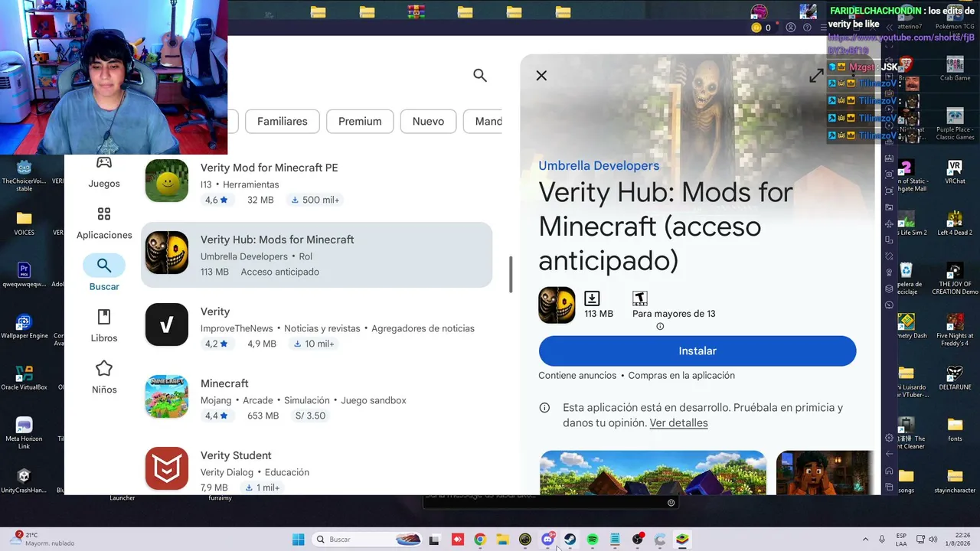This screenshot has width=980, height=551.
Task: Select 'Verity Hub: Mods for Minecraft' result title
Action: click(x=277, y=240)
